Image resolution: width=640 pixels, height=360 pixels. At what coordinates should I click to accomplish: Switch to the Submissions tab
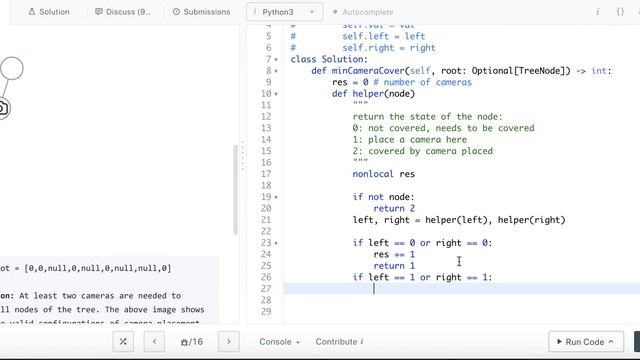[201, 12]
